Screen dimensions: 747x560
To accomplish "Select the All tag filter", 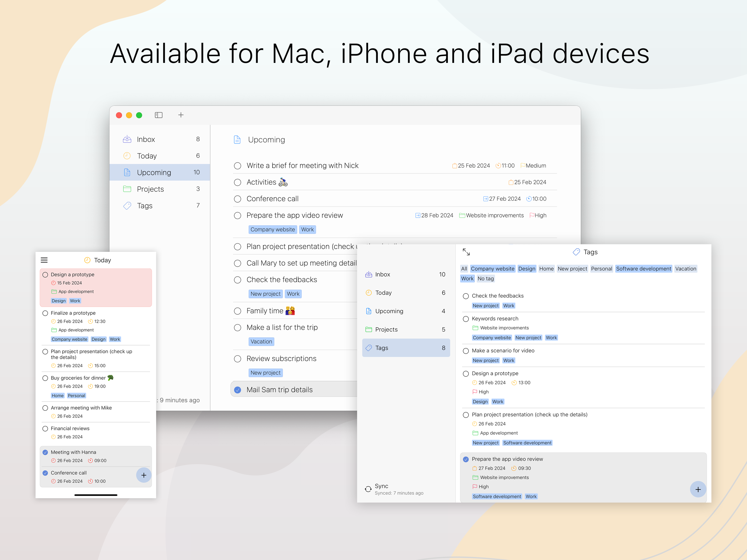I will point(464,269).
